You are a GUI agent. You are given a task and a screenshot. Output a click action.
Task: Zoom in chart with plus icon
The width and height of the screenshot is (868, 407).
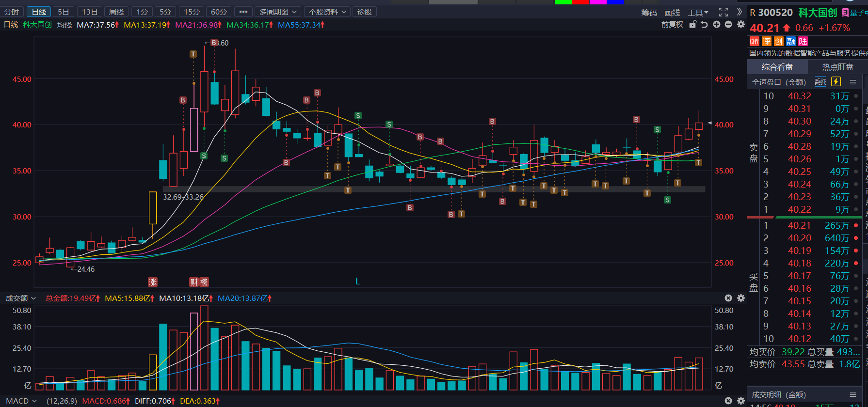tap(717, 25)
